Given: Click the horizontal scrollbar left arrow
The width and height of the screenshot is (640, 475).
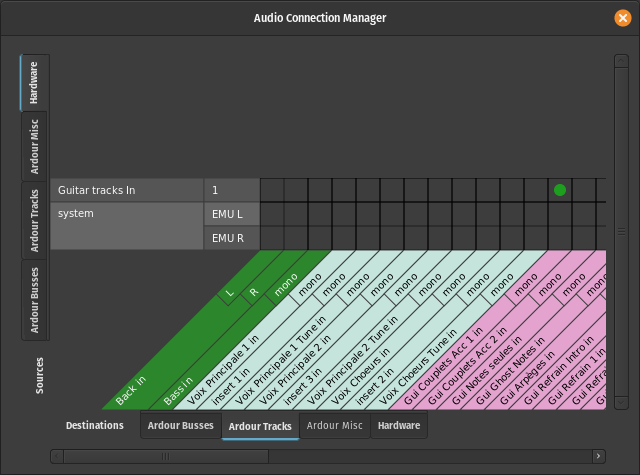Looking at the screenshot, I should coord(57,456).
